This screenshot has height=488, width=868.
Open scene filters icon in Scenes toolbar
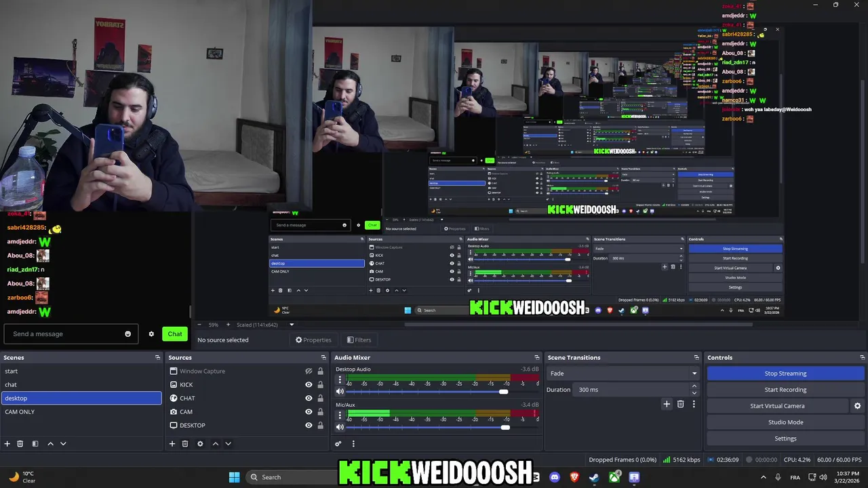(x=35, y=443)
